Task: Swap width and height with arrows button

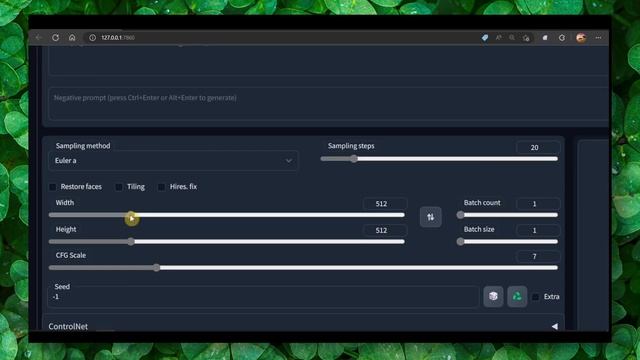Action: 431,217
